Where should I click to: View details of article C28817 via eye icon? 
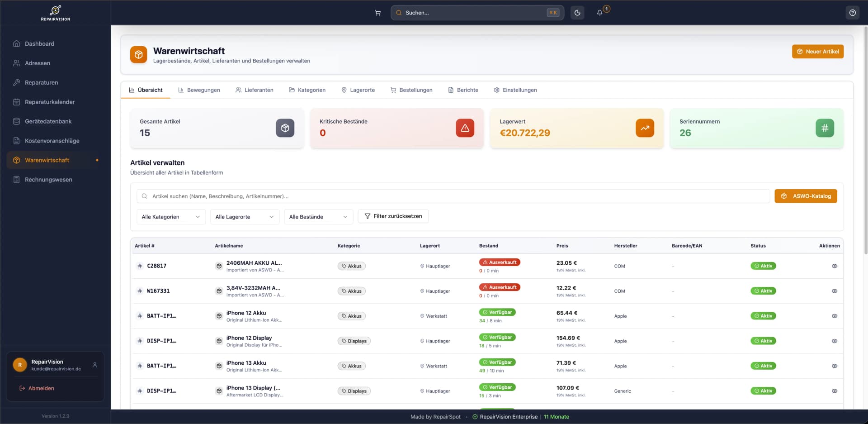(x=834, y=266)
